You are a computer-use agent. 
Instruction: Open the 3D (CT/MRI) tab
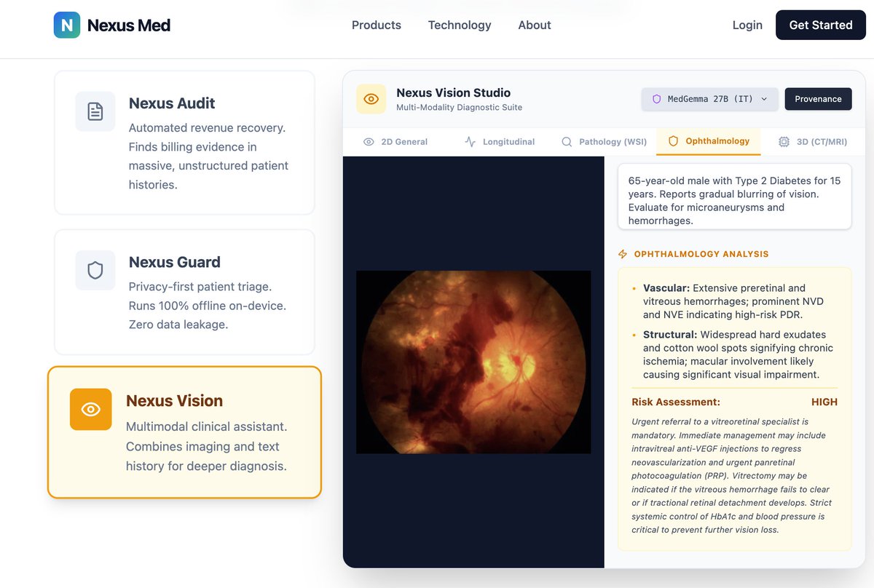click(x=813, y=142)
